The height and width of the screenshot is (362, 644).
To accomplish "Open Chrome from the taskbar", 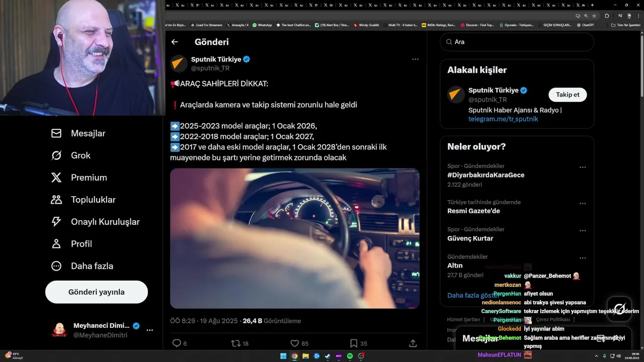I will click(294, 356).
